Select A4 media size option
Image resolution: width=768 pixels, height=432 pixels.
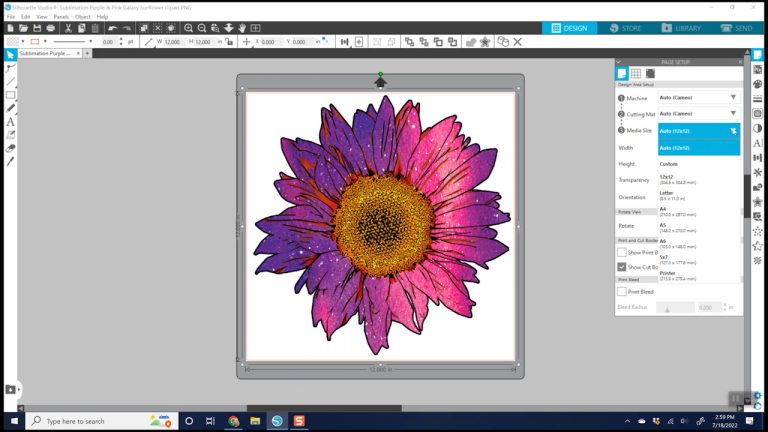tap(698, 212)
